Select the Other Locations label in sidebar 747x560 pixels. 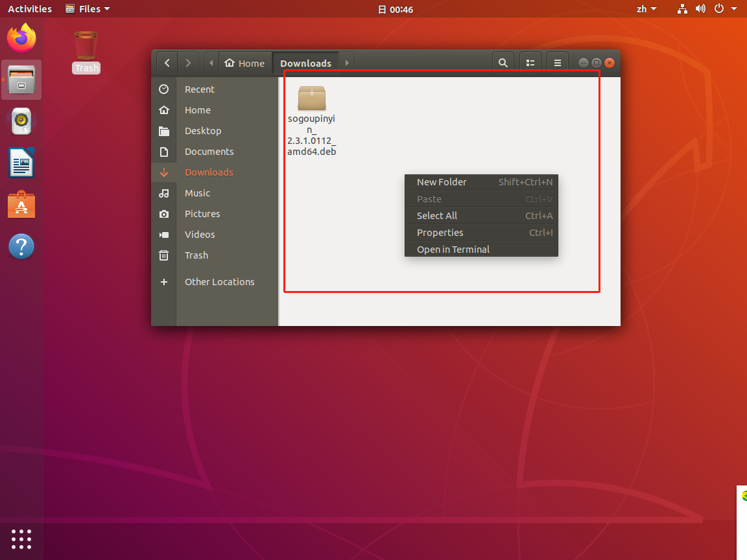click(x=220, y=282)
